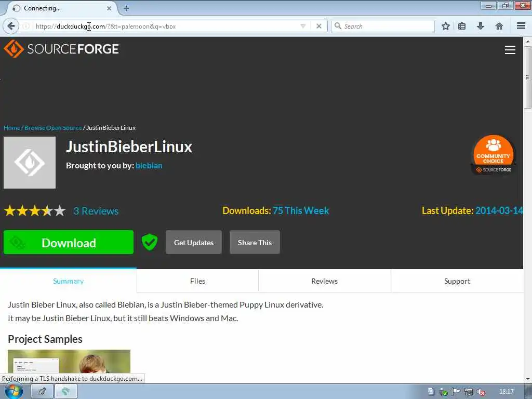Click the Project Samples heading
Viewport: 532px width, 399px height.
click(45, 339)
